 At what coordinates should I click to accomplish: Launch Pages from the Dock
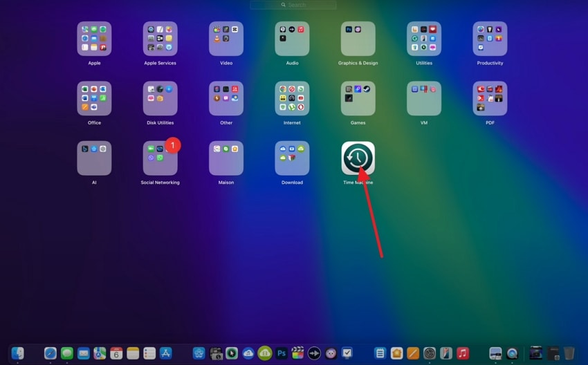coord(413,353)
